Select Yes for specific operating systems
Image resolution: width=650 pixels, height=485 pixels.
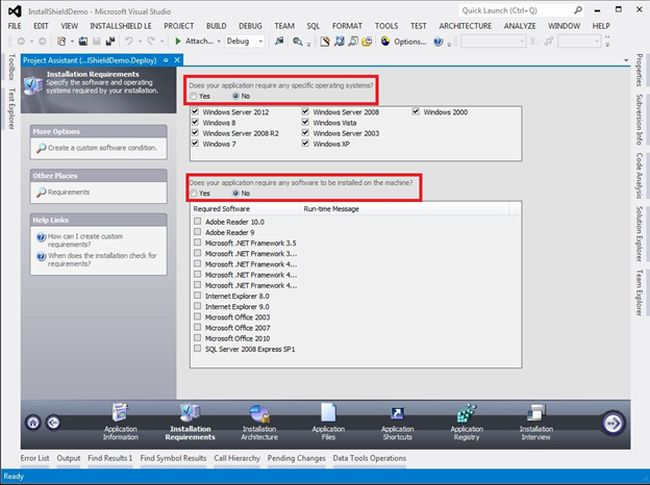(194, 96)
